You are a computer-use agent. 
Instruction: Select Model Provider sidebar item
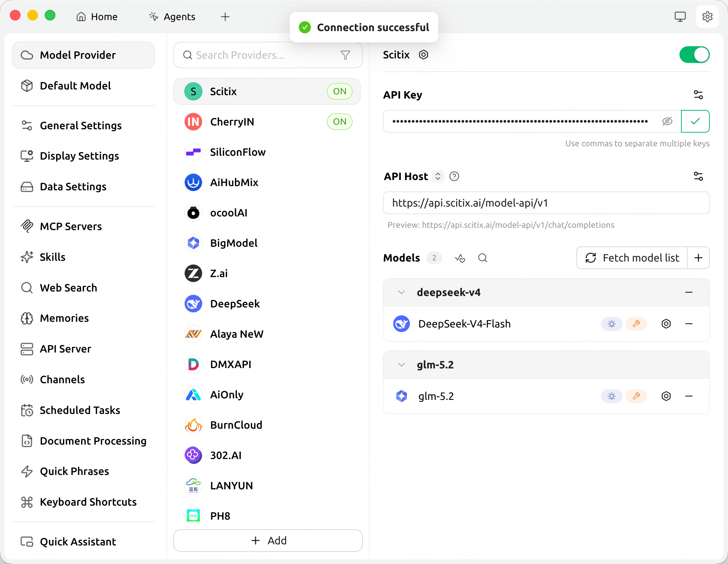coord(83,55)
